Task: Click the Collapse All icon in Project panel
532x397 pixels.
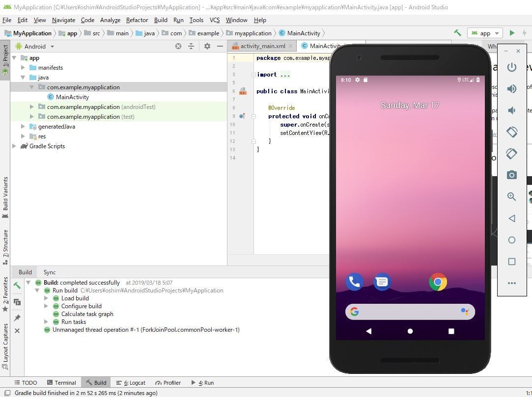Action: click(191, 46)
